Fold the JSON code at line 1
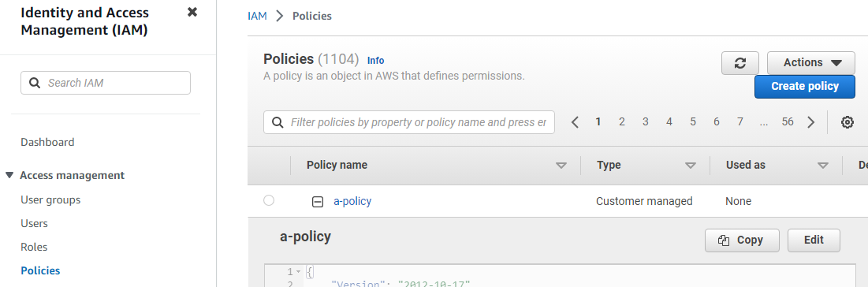Image resolution: width=868 pixels, height=287 pixels. (299, 272)
